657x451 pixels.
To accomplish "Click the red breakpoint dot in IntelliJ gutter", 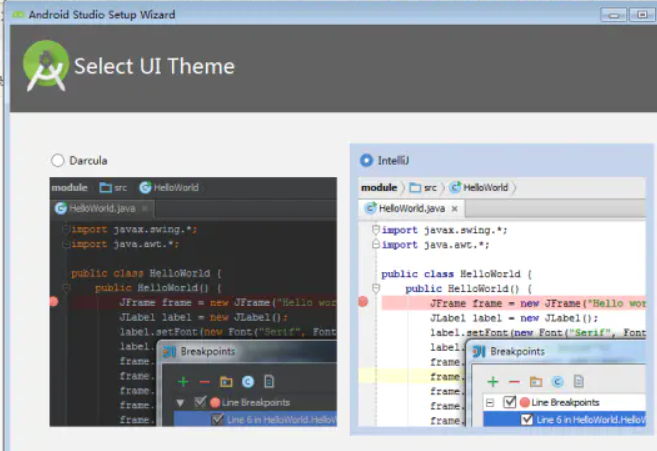I will (x=363, y=301).
